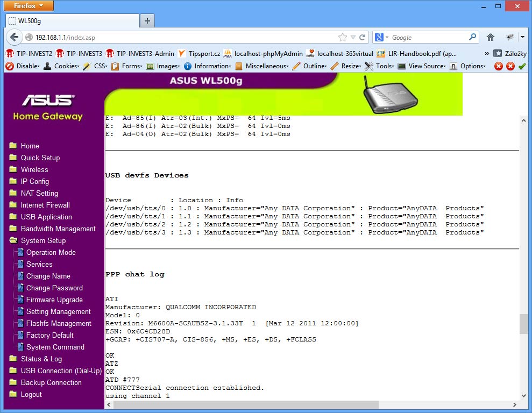The height and width of the screenshot is (413, 532).
Task: Open the localhost-phpMyAdmin bookmark
Action: pos(263,53)
